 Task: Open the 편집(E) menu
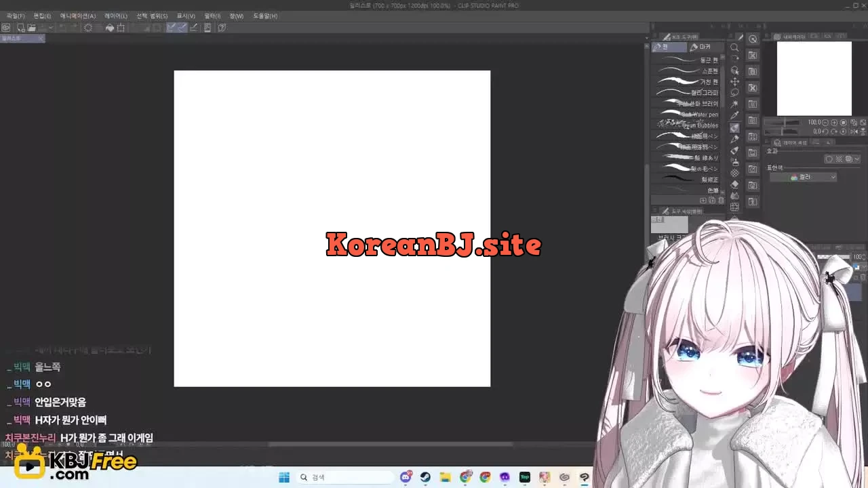pyautogui.click(x=42, y=16)
